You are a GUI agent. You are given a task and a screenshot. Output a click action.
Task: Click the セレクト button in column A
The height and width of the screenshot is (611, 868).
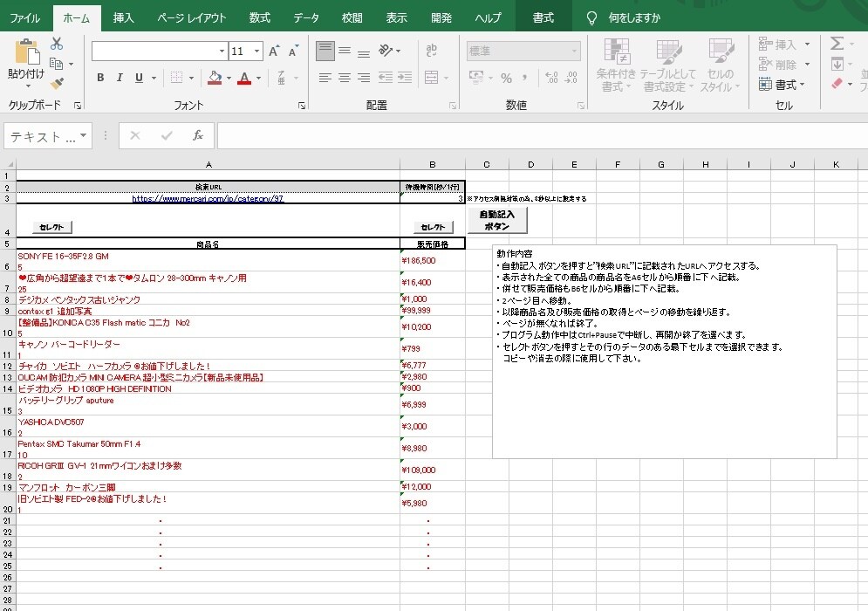click(52, 227)
